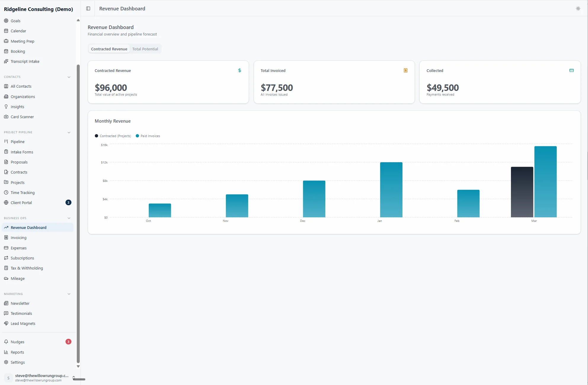Open the steve@thewillowrungroup account menu
The height and width of the screenshot is (385, 588).
pos(38,378)
